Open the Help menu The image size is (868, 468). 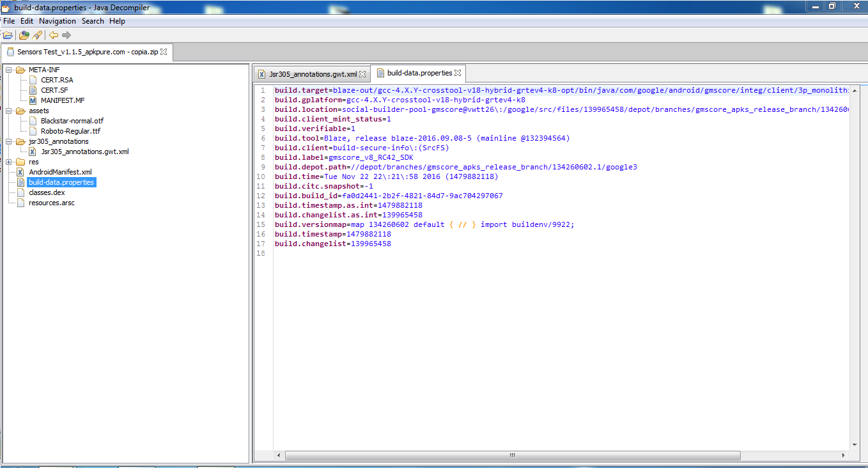coord(117,21)
